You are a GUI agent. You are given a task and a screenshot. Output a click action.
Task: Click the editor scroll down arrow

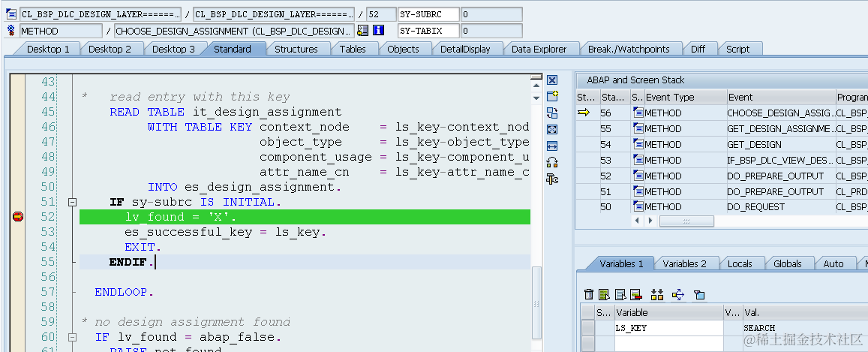536,98
